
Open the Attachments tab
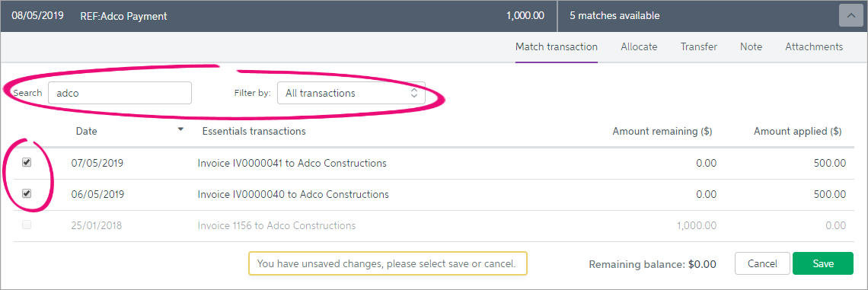coord(814,47)
